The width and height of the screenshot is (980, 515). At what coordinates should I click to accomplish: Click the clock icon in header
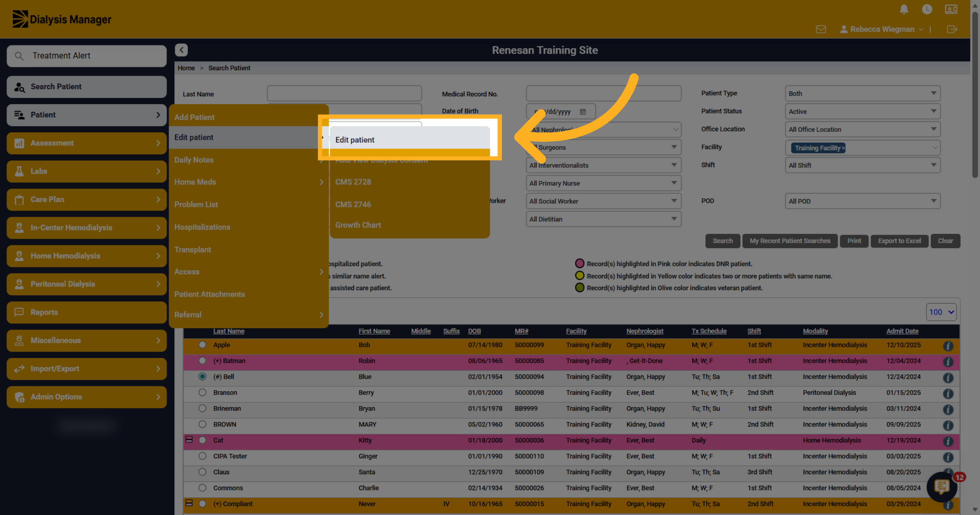[x=927, y=9]
